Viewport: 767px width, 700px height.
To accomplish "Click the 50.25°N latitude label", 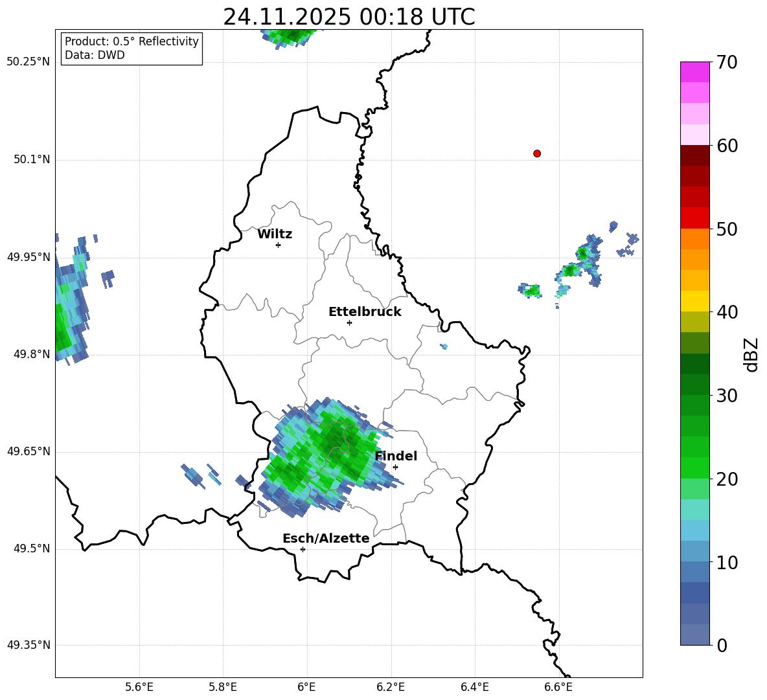I will tap(29, 62).
